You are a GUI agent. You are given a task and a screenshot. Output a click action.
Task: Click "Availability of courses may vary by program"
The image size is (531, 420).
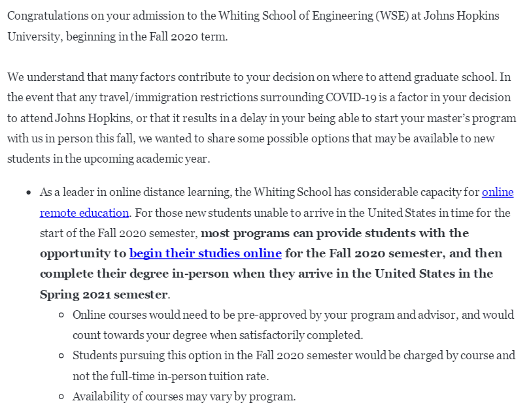coord(184,396)
